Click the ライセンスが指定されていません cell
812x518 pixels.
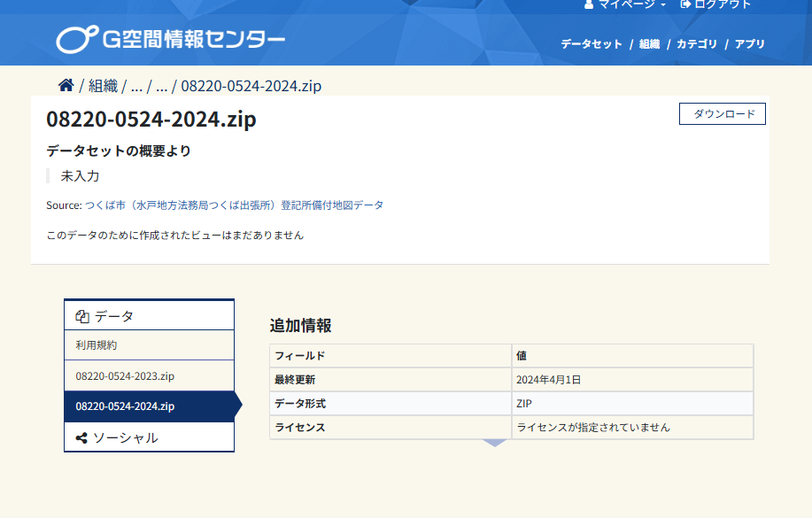[x=632, y=428]
